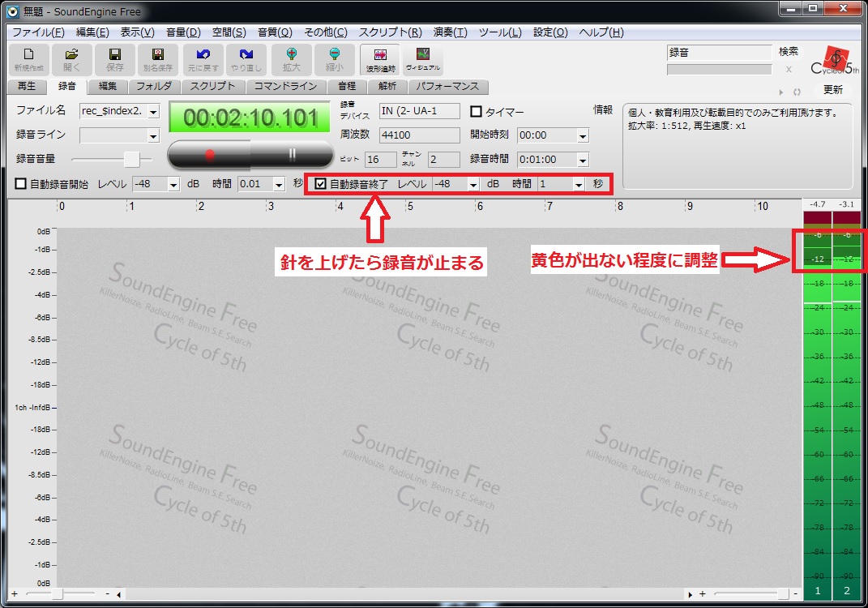The width and height of the screenshot is (868, 608).
Task: Click the loop arrows icon beside 更新
Action: click(x=797, y=92)
